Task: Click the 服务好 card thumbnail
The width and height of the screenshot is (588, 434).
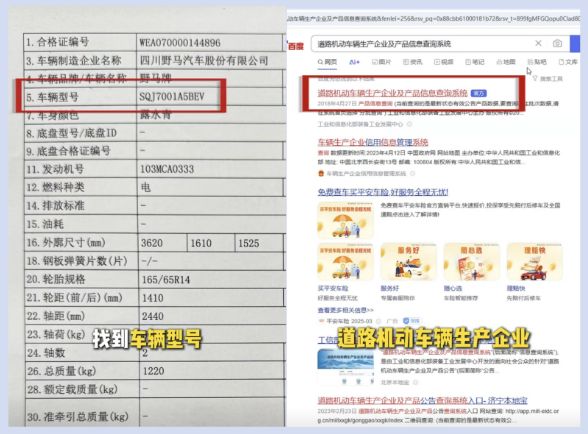Action: pos(408,262)
